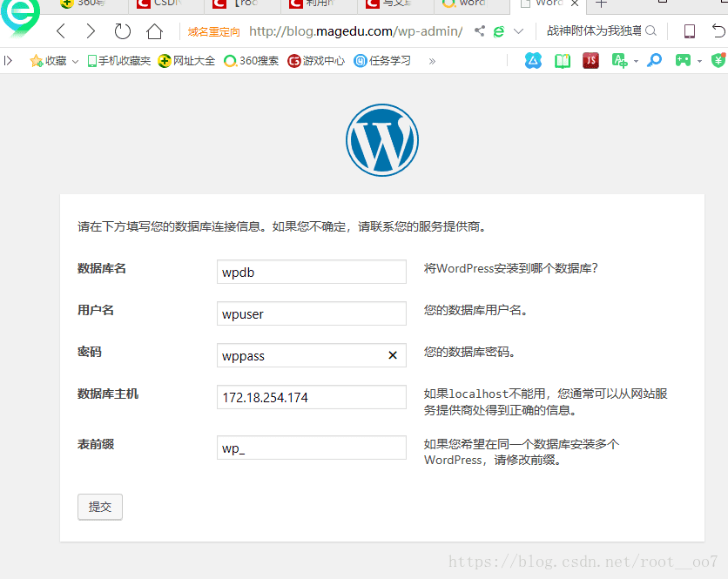Click the 密码 field containing wppass
The image size is (728, 579).
click(x=312, y=355)
